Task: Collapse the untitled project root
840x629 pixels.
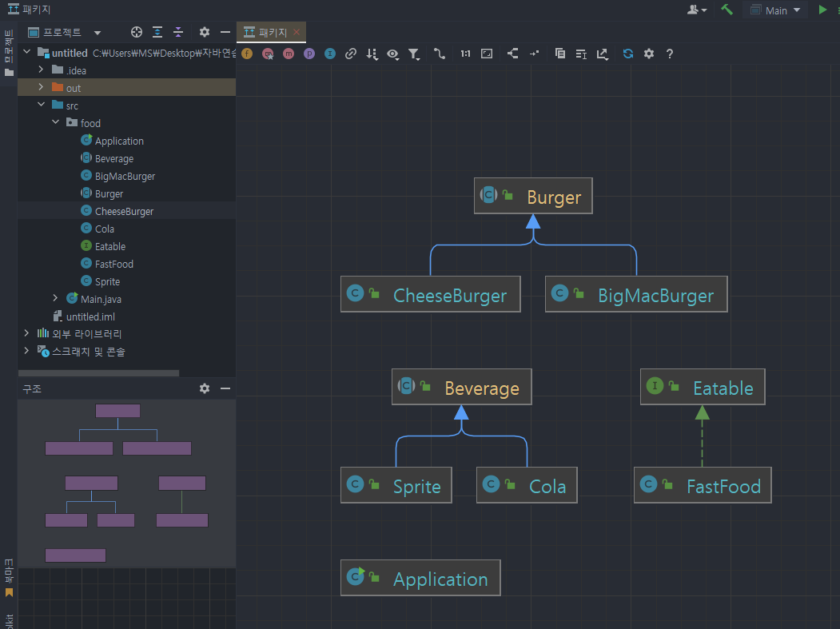Action: tap(27, 52)
